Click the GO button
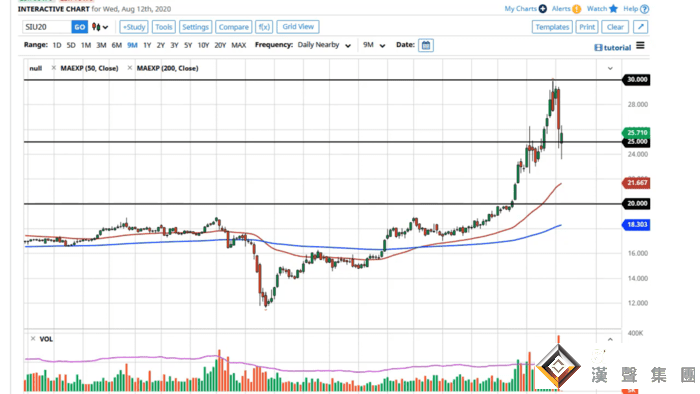This screenshot has width=700, height=394. 79,27
